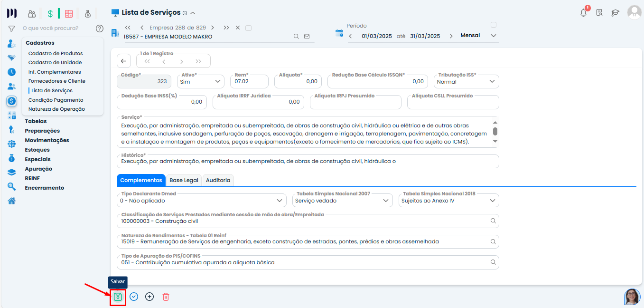
Task: Open the Mensal period type dropdown
Action: [x=479, y=36]
